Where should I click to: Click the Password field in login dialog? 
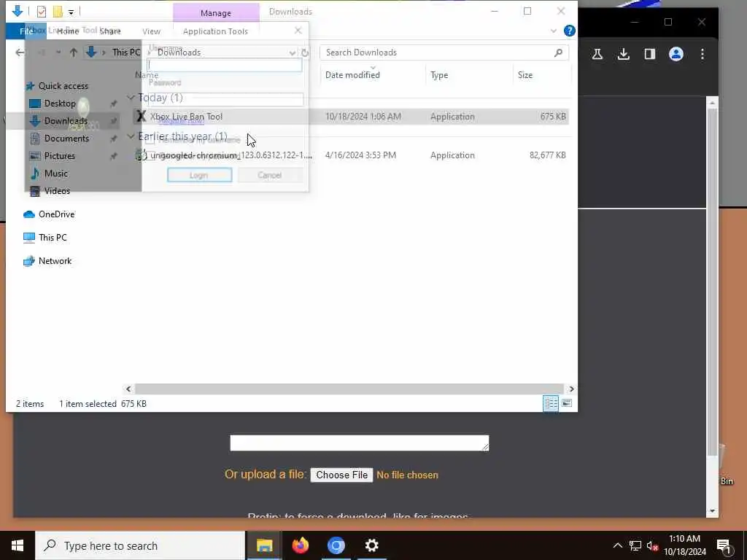[x=225, y=99]
